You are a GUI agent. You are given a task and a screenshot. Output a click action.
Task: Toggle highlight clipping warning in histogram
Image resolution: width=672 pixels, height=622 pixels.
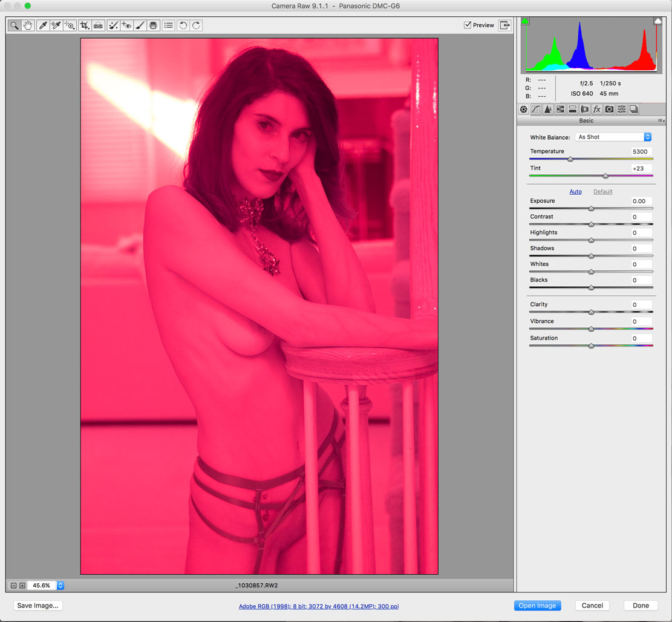pyautogui.click(x=657, y=21)
